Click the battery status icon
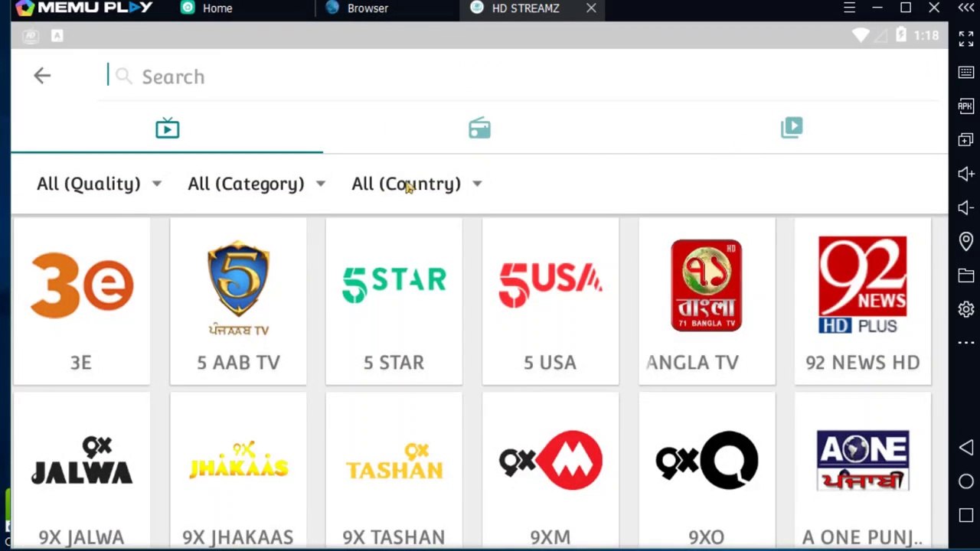The width and height of the screenshot is (980, 551). [x=901, y=35]
